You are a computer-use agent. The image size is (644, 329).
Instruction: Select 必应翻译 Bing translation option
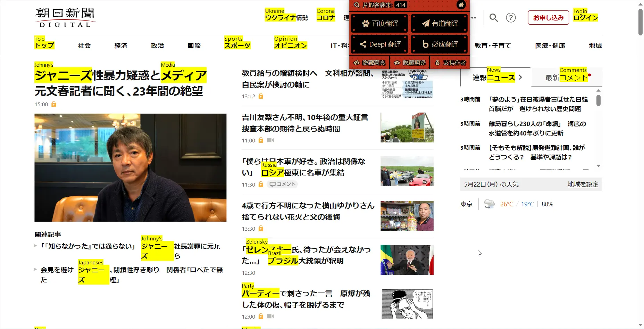[x=440, y=44]
